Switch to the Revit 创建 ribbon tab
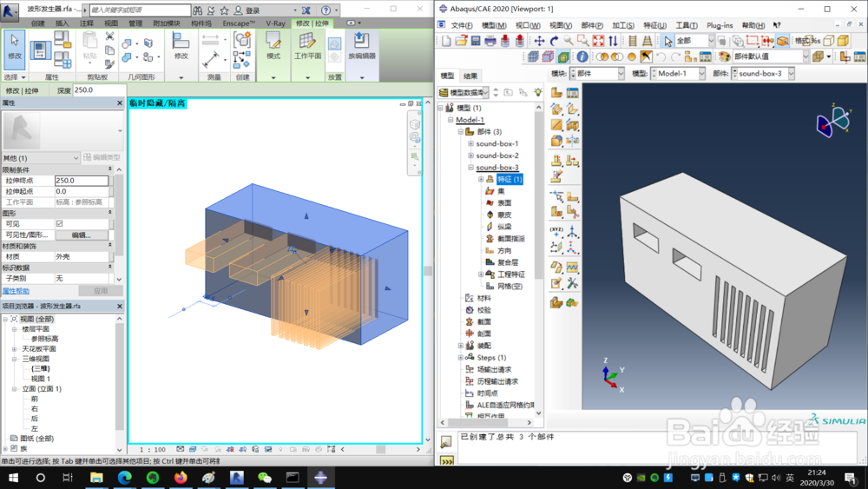The image size is (868, 489). pos(37,23)
